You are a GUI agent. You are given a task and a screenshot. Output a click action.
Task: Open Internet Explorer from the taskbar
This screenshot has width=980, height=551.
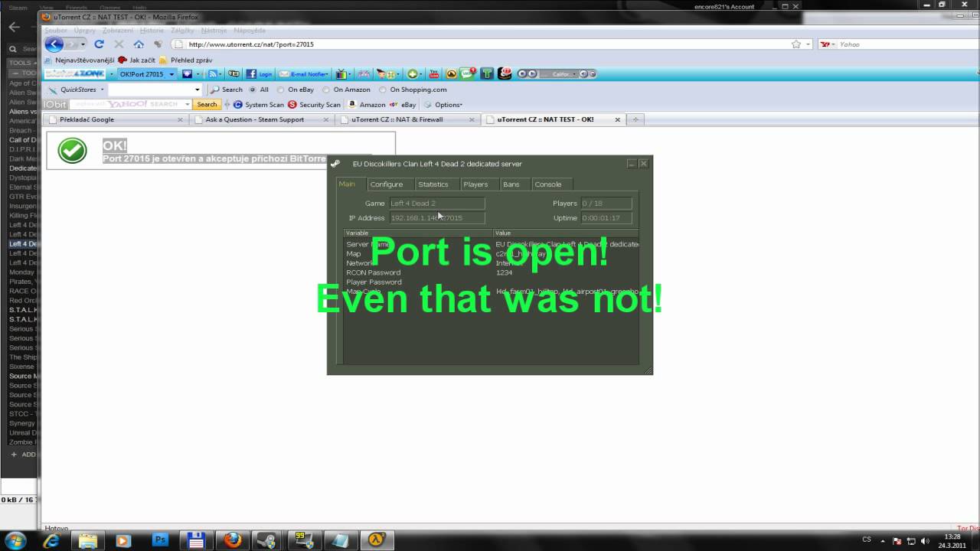[x=52, y=540]
